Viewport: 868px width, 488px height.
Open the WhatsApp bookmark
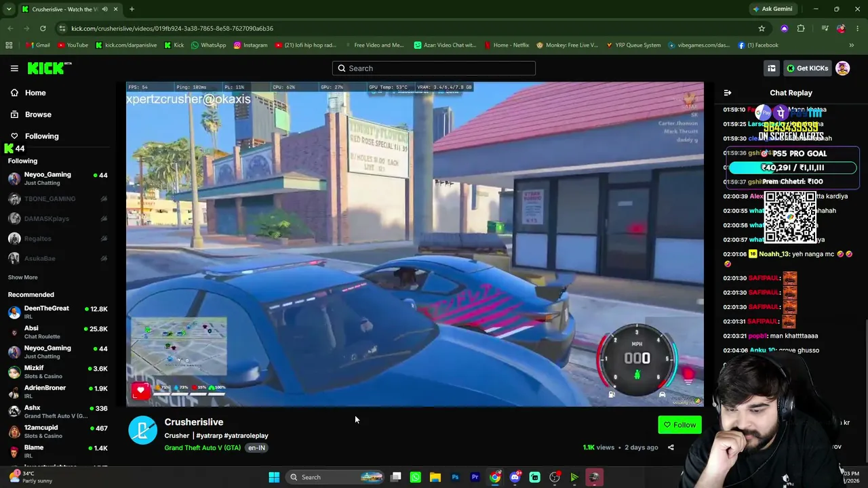(x=208, y=45)
